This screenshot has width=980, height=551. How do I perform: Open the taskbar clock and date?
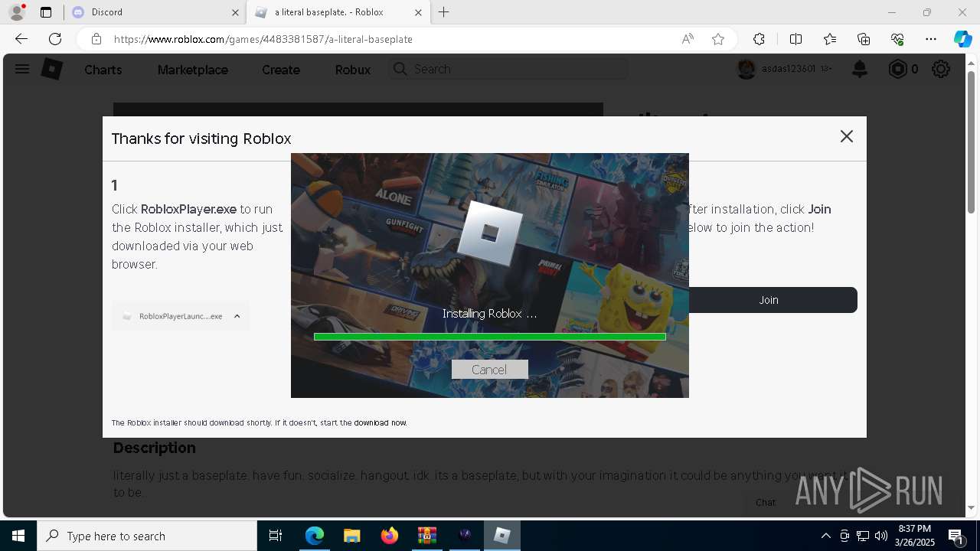915,536
